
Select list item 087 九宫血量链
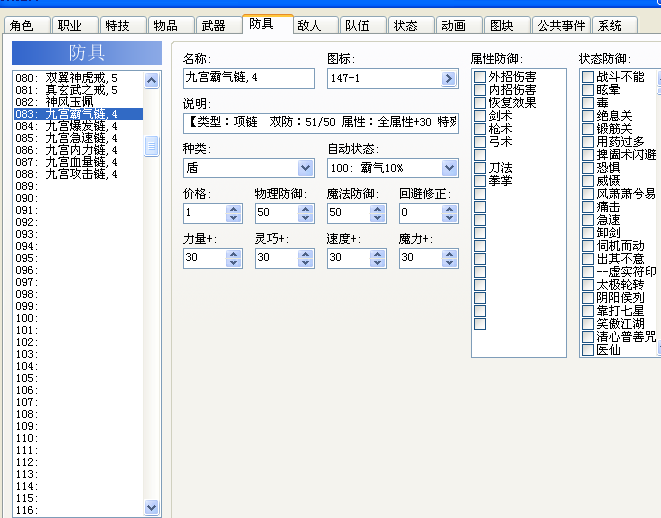78,162
